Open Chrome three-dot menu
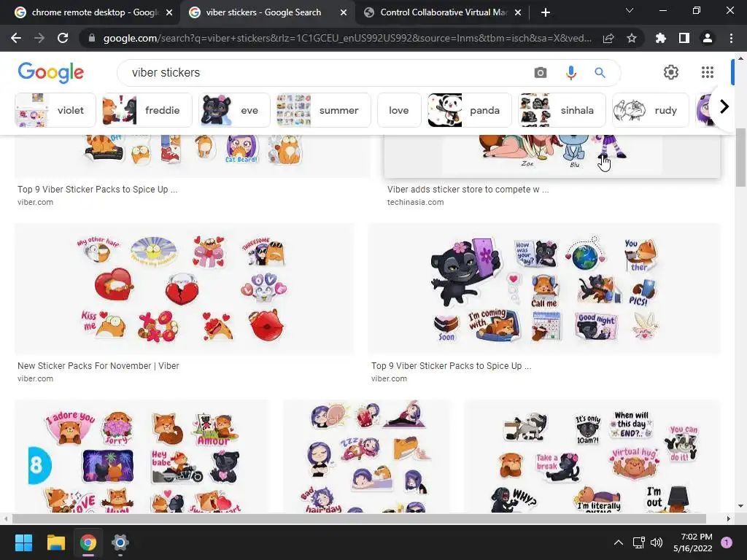This screenshot has width=747, height=560. tap(731, 38)
